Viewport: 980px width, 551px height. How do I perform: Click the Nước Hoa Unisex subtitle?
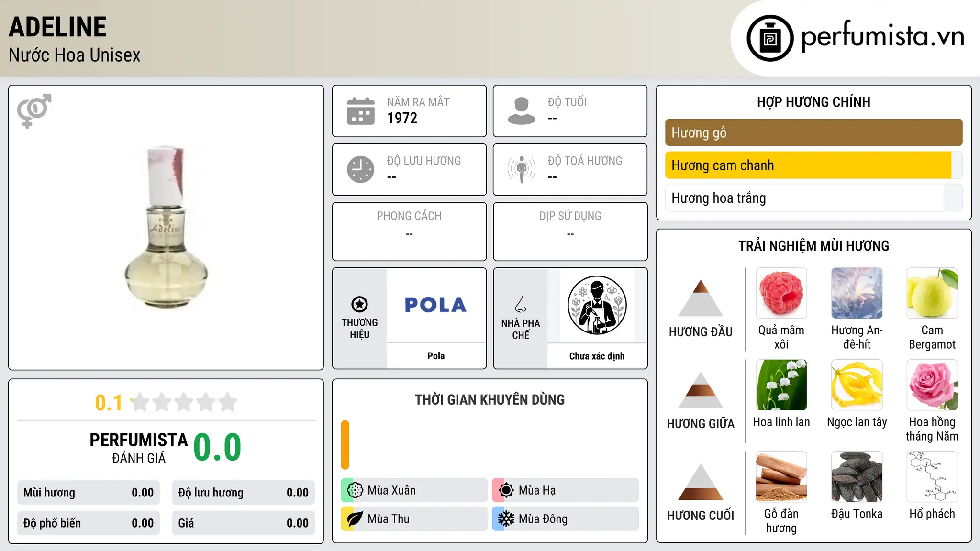pos(74,55)
